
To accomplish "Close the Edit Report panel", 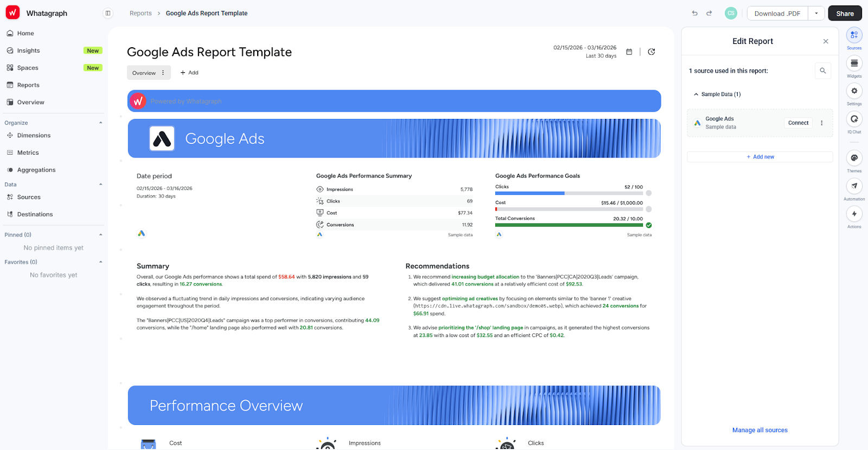I will (x=826, y=41).
